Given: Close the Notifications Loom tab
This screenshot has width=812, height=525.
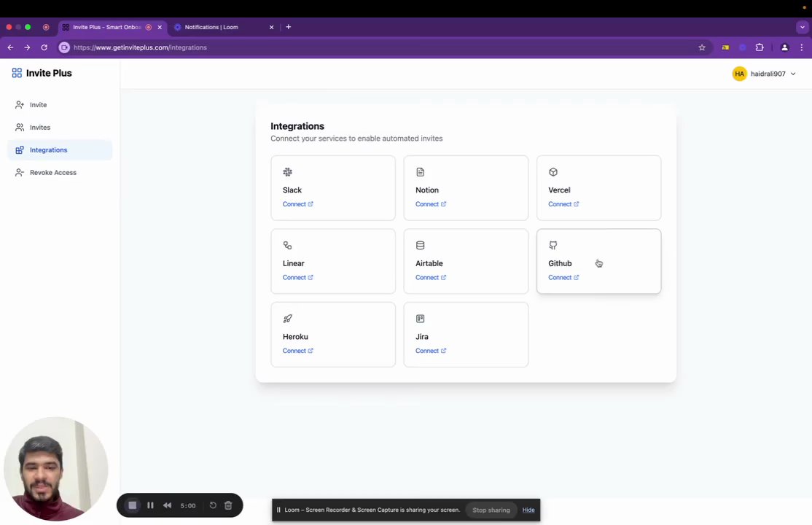Looking at the screenshot, I should tap(271, 27).
